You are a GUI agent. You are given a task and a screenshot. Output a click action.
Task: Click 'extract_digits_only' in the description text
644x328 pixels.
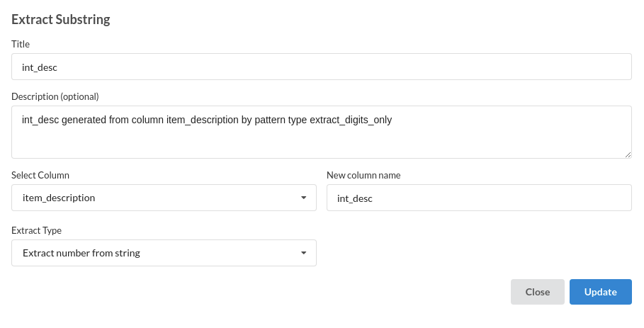pos(351,120)
